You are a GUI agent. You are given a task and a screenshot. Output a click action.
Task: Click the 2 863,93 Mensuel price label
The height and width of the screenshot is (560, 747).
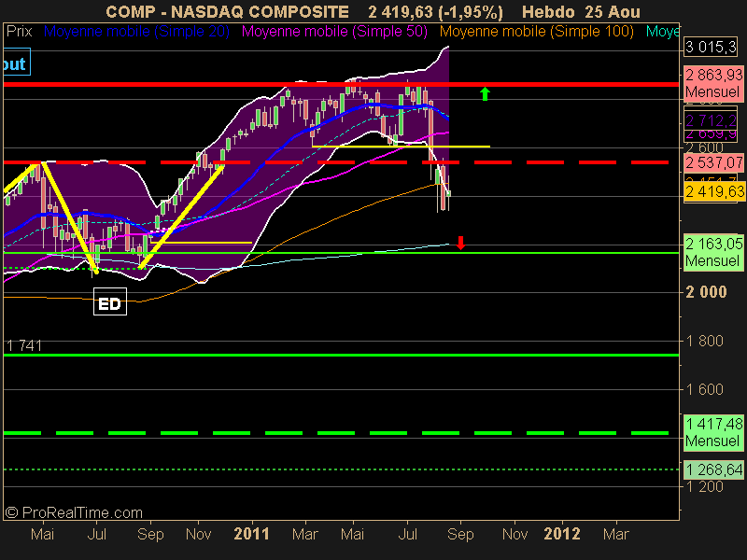[x=713, y=83]
